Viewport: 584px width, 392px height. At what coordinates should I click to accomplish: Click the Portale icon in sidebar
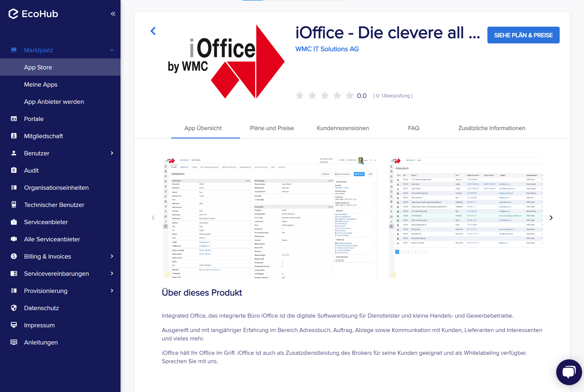tap(14, 119)
